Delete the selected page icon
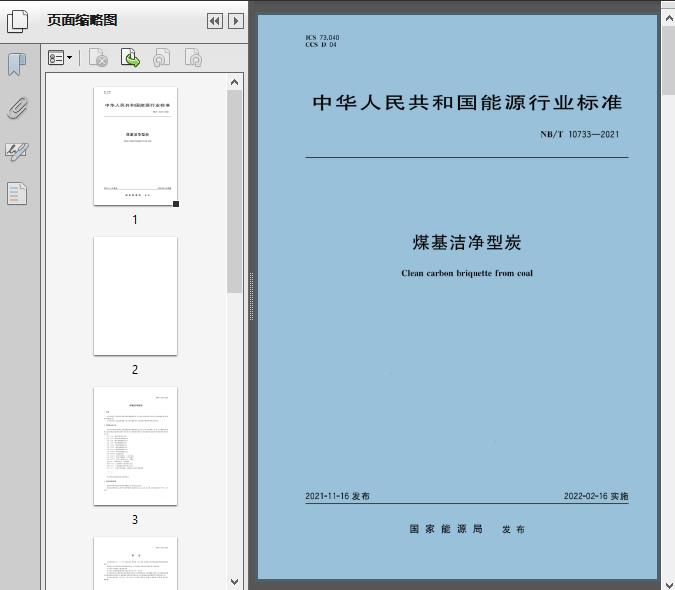This screenshot has width=675, height=590. [x=98, y=58]
